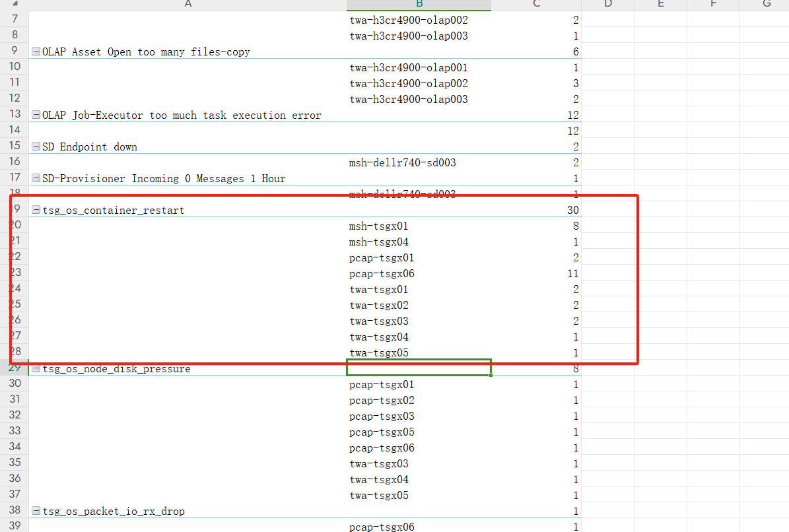
Task: Select row 33 header
Action: 15,432
